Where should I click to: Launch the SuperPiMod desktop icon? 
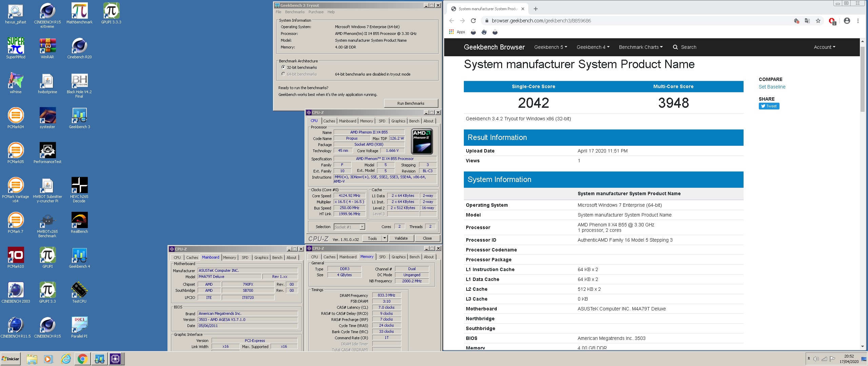point(16,48)
